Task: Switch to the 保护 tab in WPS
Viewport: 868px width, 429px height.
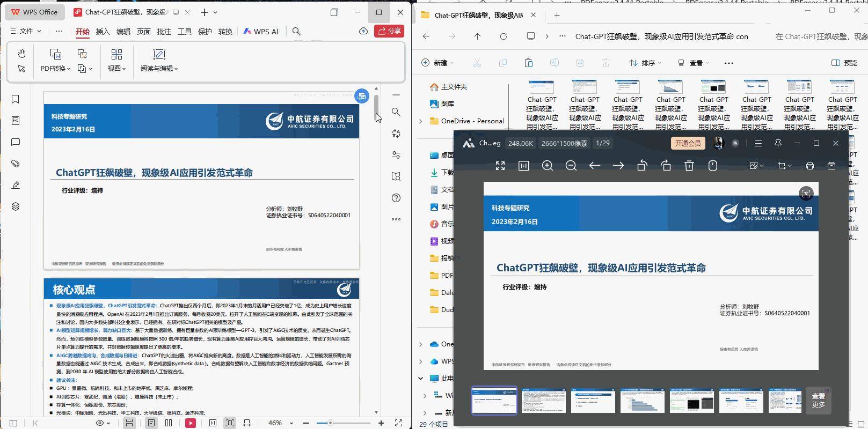Action: [205, 32]
